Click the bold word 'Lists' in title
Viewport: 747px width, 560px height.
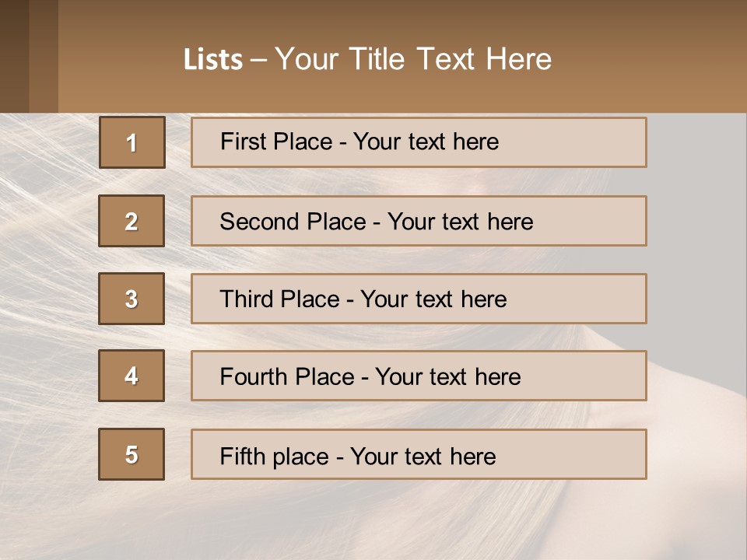(x=213, y=59)
